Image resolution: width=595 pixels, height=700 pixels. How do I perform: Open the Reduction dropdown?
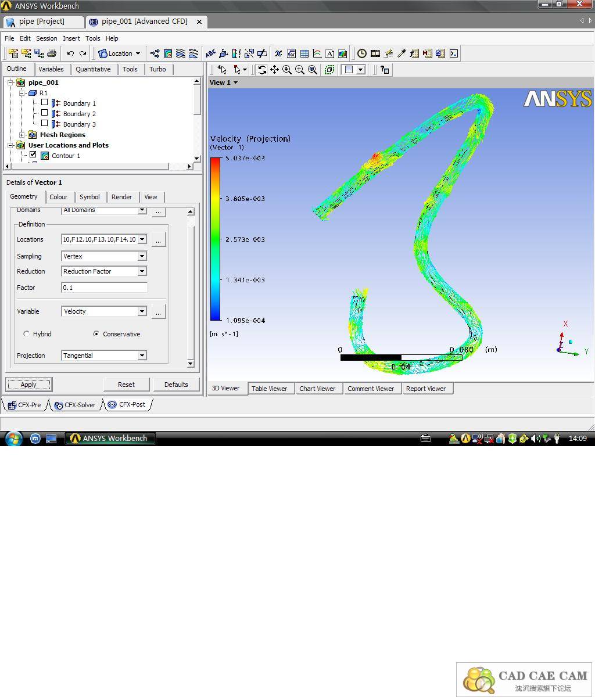[x=104, y=271]
